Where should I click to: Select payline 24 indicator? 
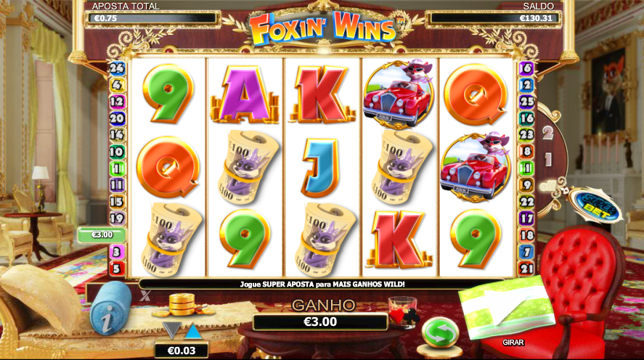(x=117, y=68)
